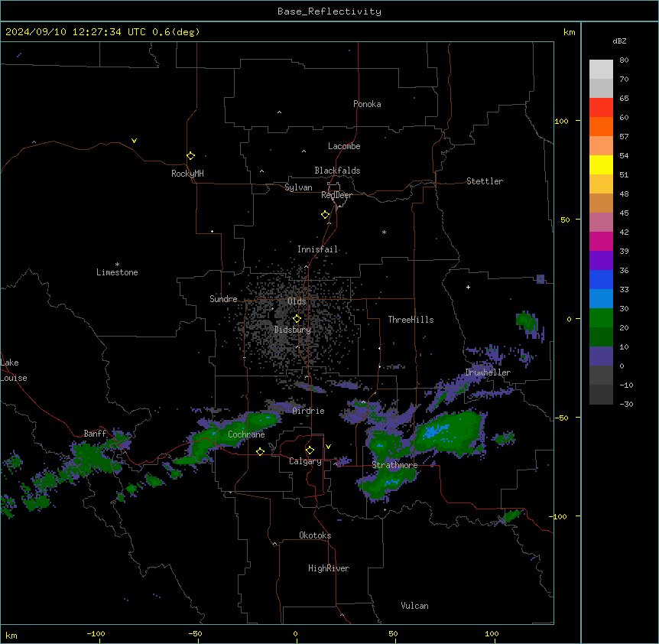Click the white plus marker north of Drumheller
The image size is (659, 644).
tap(468, 287)
